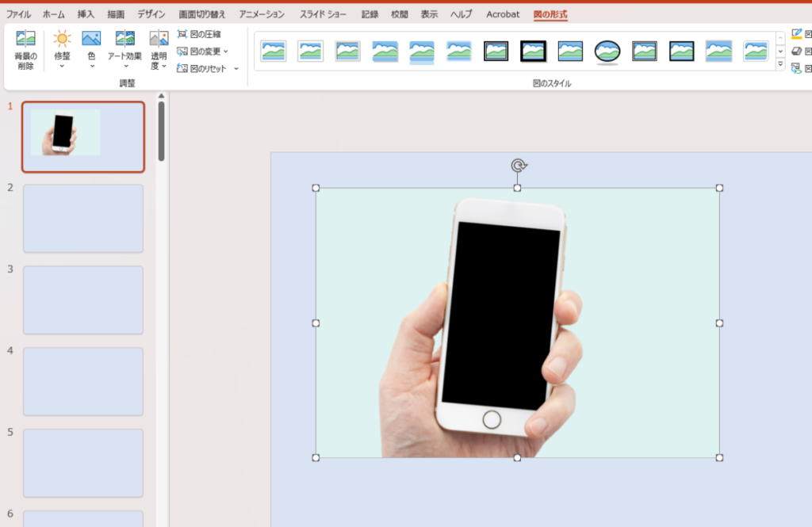Click the アート効果 artistic effects icon
This screenshot has height=527, width=812.
[125, 39]
